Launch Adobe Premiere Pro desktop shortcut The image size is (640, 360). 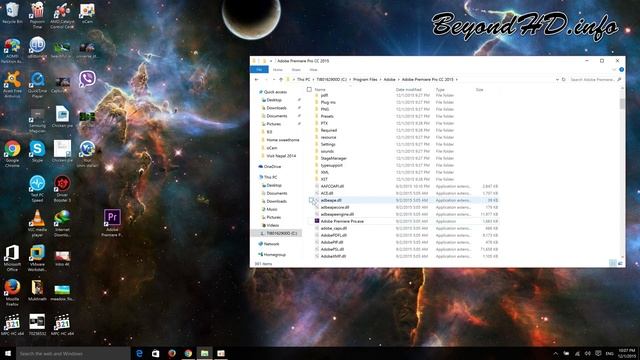112,223
